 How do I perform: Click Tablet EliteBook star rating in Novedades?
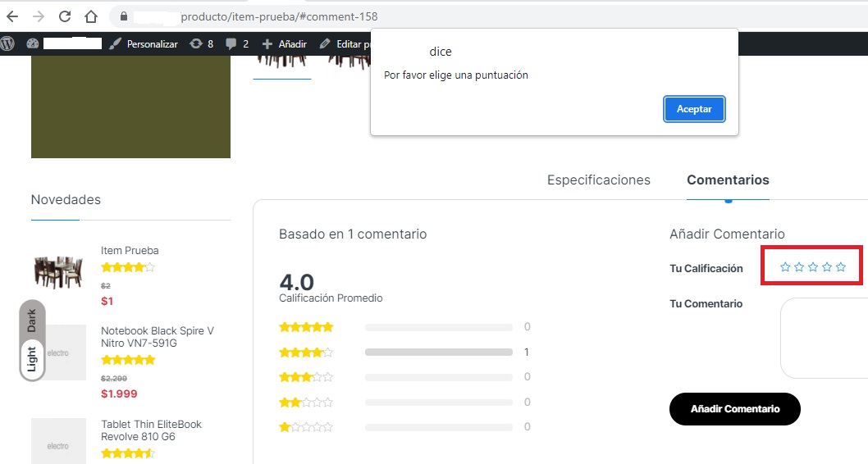pos(128,453)
